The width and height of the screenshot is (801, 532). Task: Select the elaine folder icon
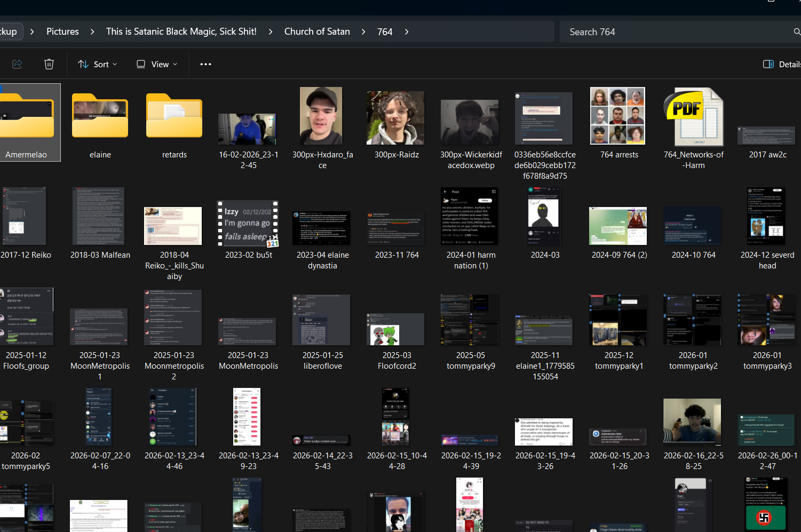[100, 115]
